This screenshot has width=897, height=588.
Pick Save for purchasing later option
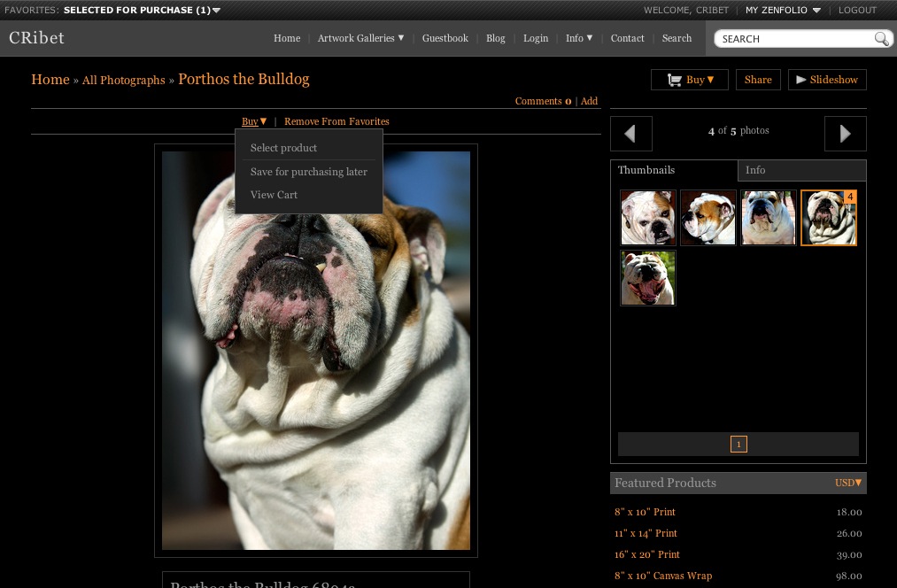[x=308, y=172]
